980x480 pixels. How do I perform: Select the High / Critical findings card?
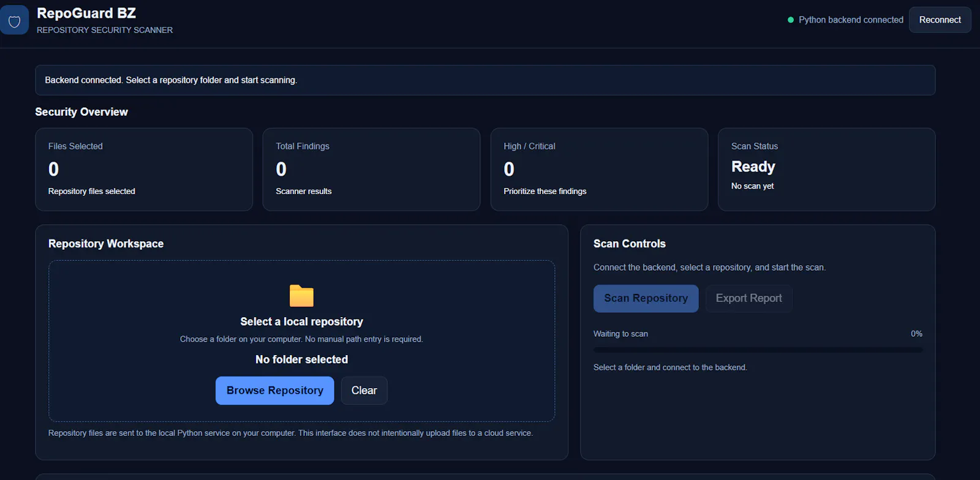pyautogui.click(x=599, y=170)
